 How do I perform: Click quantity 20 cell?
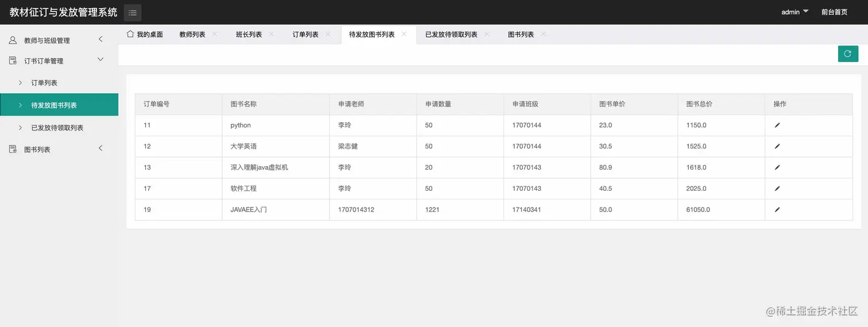[x=460, y=168]
